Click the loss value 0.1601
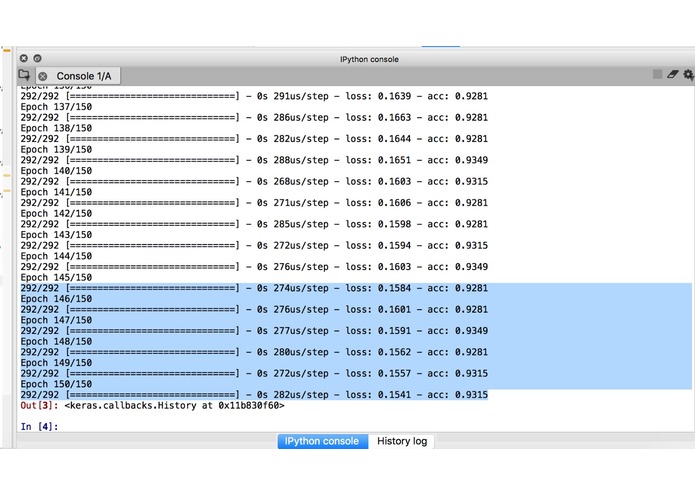 tap(394, 309)
